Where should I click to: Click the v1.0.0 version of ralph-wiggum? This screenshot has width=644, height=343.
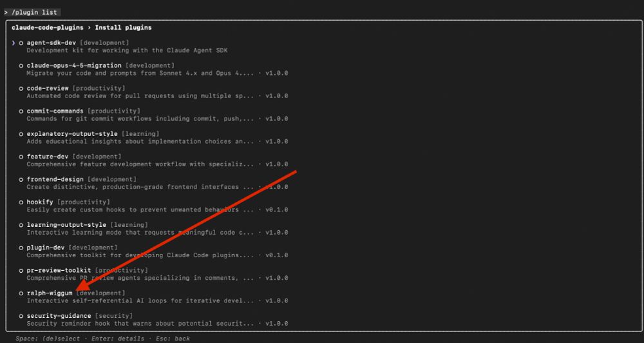tap(277, 300)
